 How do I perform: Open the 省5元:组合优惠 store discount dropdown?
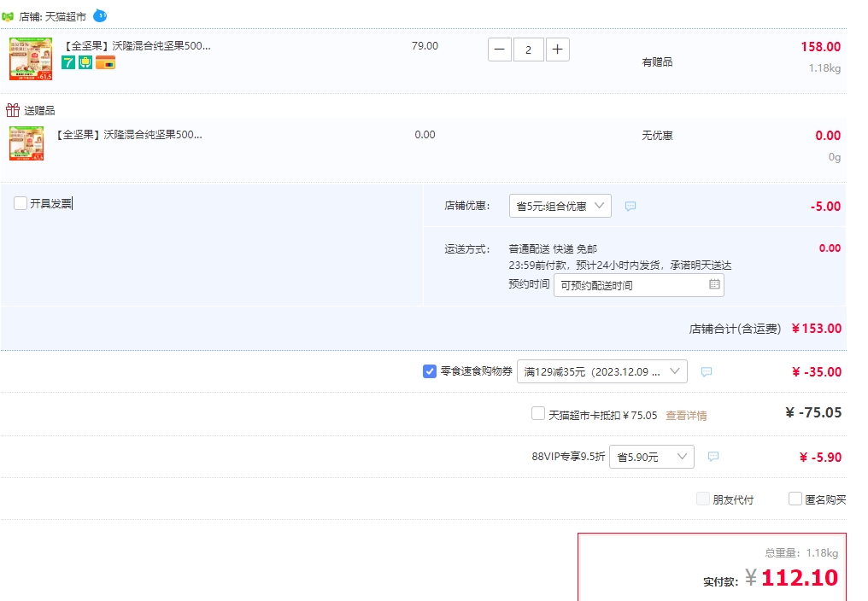(x=560, y=206)
